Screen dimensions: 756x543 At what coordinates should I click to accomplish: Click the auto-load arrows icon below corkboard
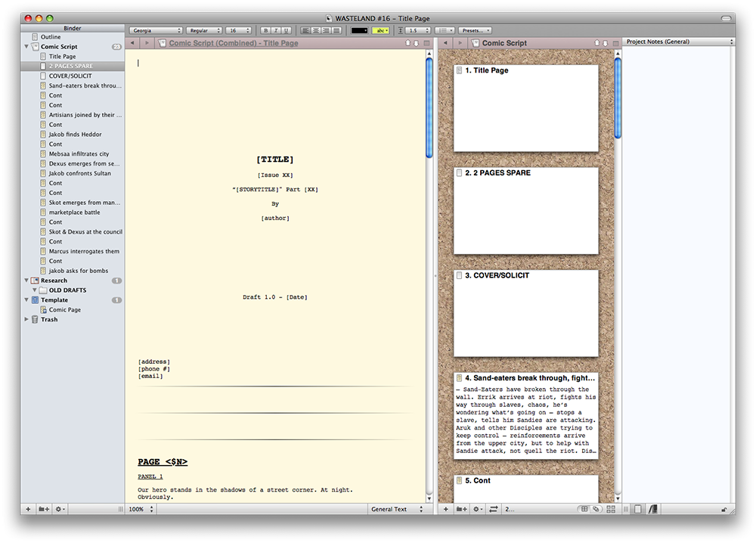click(x=494, y=509)
